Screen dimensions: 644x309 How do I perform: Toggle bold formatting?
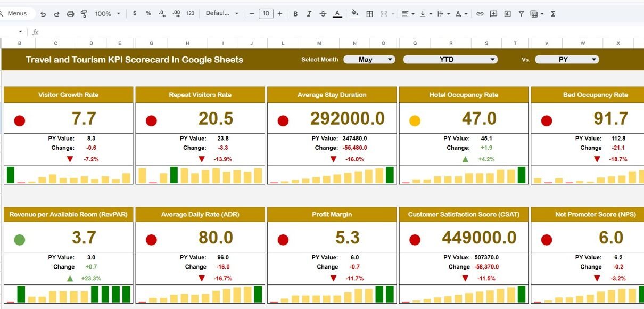click(295, 14)
